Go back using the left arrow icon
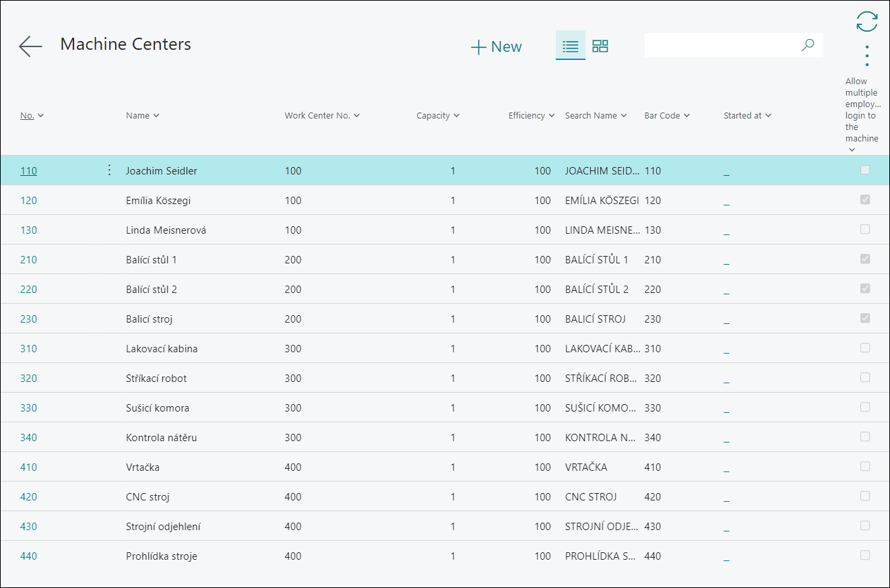 pyautogui.click(x=30, y=46)
